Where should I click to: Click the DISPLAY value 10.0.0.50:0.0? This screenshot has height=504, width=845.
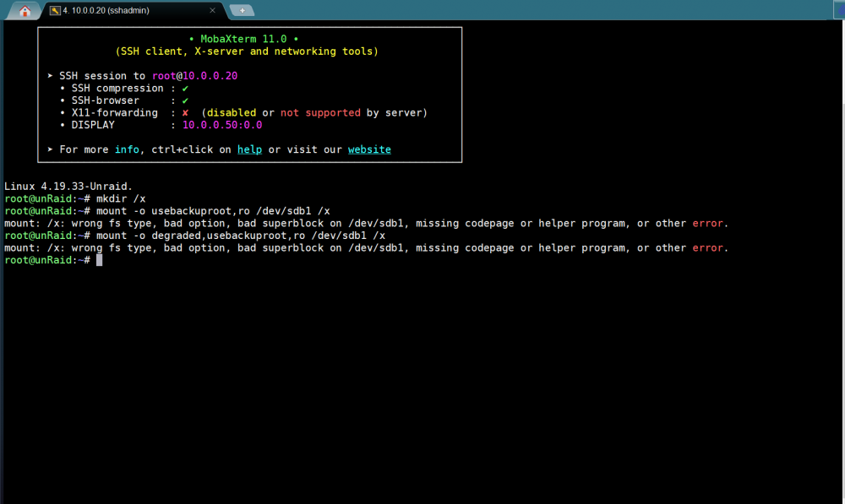(222, 125)
